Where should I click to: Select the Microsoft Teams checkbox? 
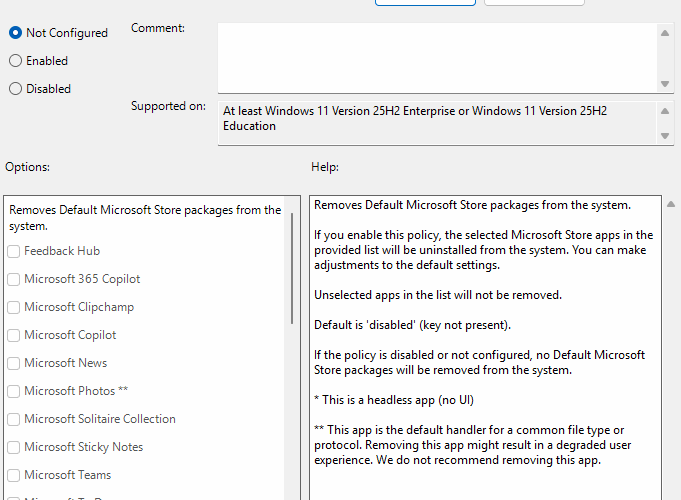pos(14,475)
